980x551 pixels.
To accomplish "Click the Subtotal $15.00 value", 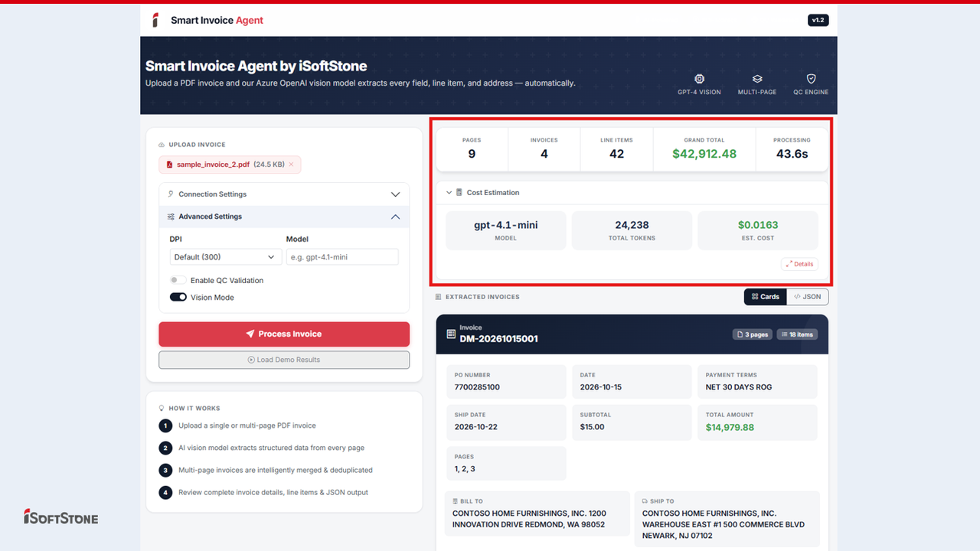I will pyautogui.click(x=592, y=427).
